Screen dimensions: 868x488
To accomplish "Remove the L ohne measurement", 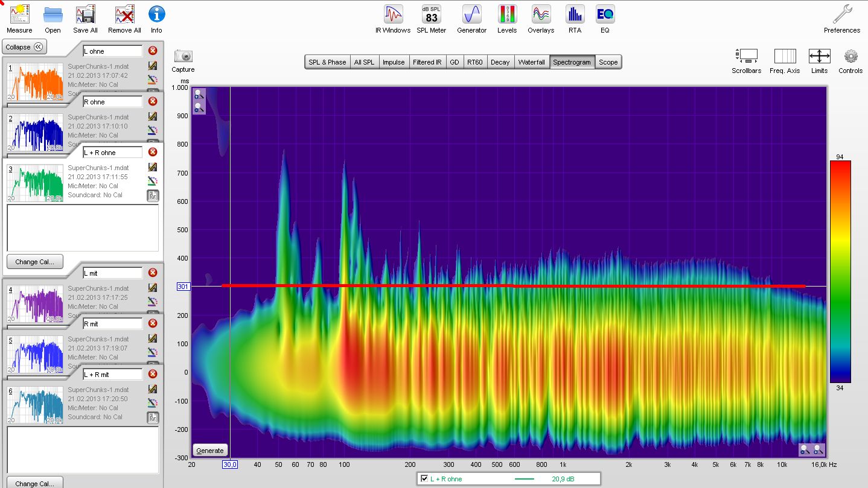I will point(153,51).
